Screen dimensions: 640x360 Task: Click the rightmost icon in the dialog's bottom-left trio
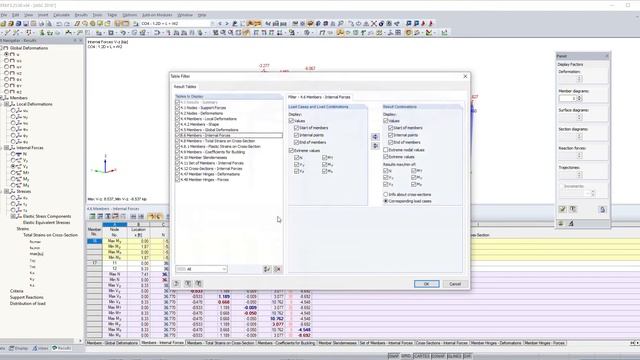198,283
